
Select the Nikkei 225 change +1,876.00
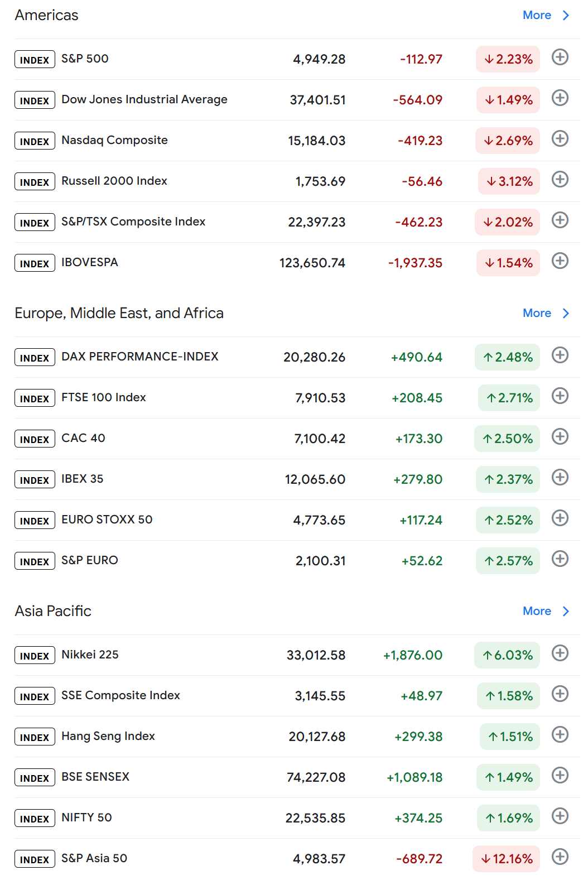[x=413, y=655]
